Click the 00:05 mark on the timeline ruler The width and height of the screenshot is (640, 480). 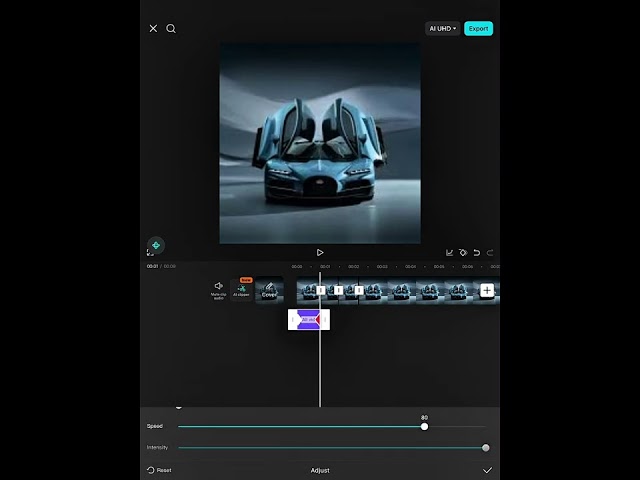[x=439, y=267]
